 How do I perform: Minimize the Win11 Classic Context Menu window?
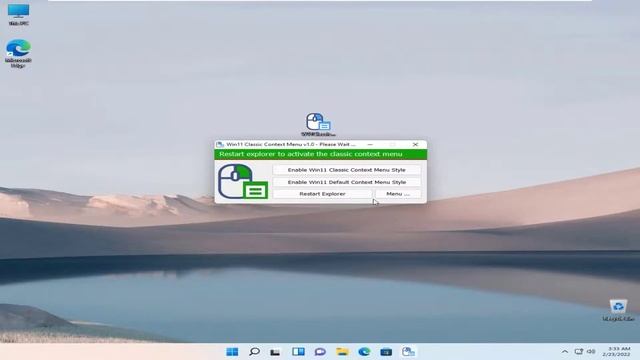tap(370, 144)
